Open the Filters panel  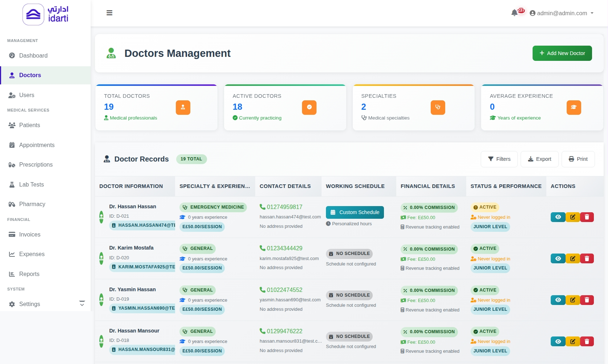499,159
